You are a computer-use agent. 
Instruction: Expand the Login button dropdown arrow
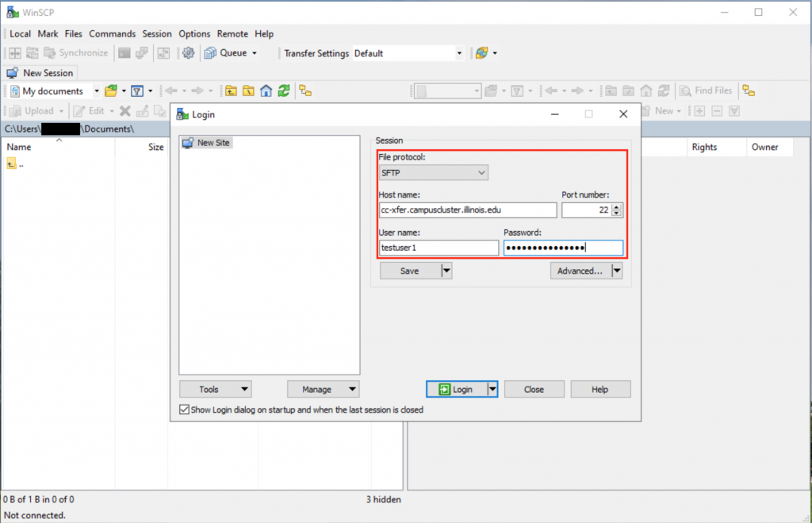pyautogui.click(x=492, y=389)
